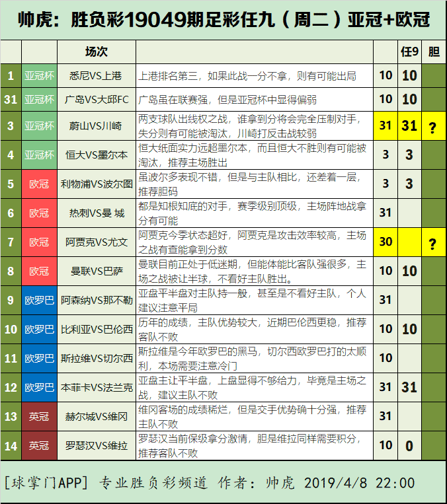Click match cell 利物浦VS波尔图
Image resolution: width=447 pixels, height=504 pixels.
click(x=97, y=184)
